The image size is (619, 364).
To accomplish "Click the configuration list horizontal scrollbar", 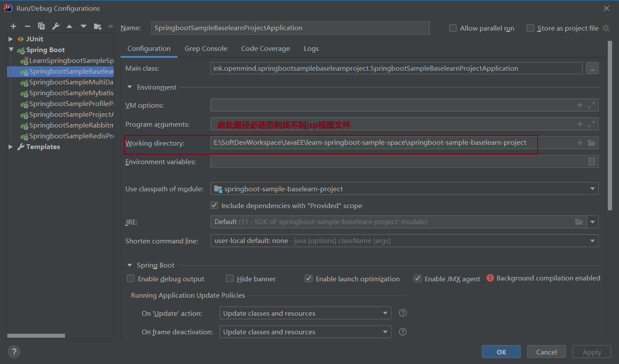I will (36, 336).
